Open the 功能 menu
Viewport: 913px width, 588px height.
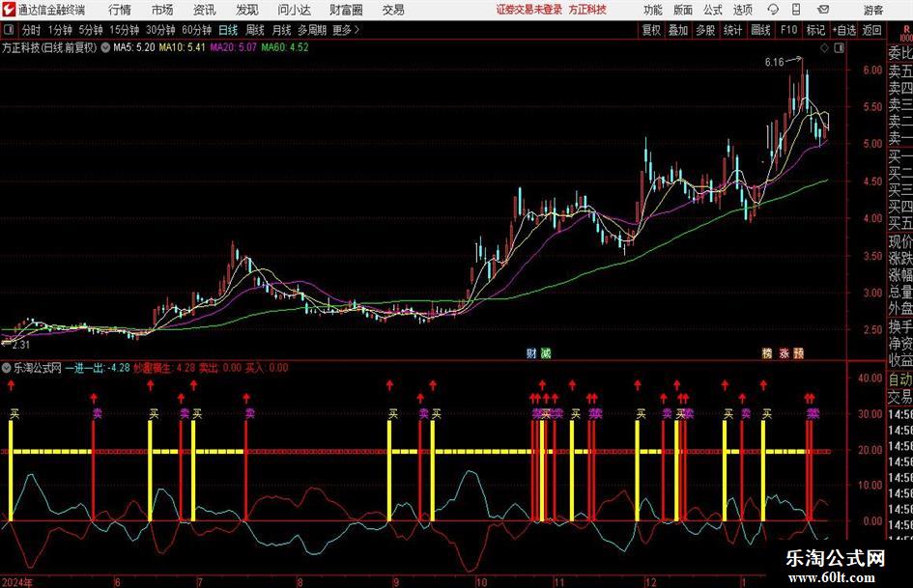[653, 10]
